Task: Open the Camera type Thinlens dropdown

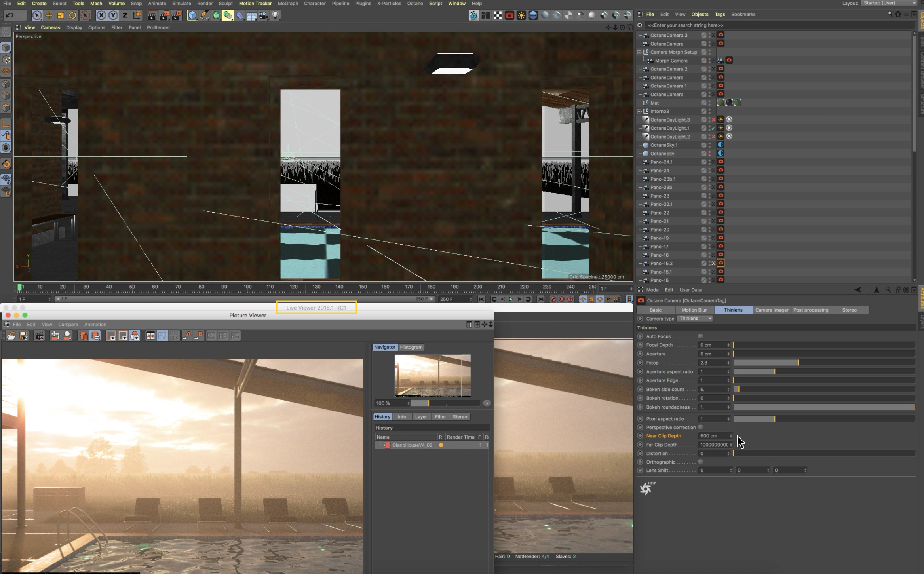Action: [x=695, y=319]
